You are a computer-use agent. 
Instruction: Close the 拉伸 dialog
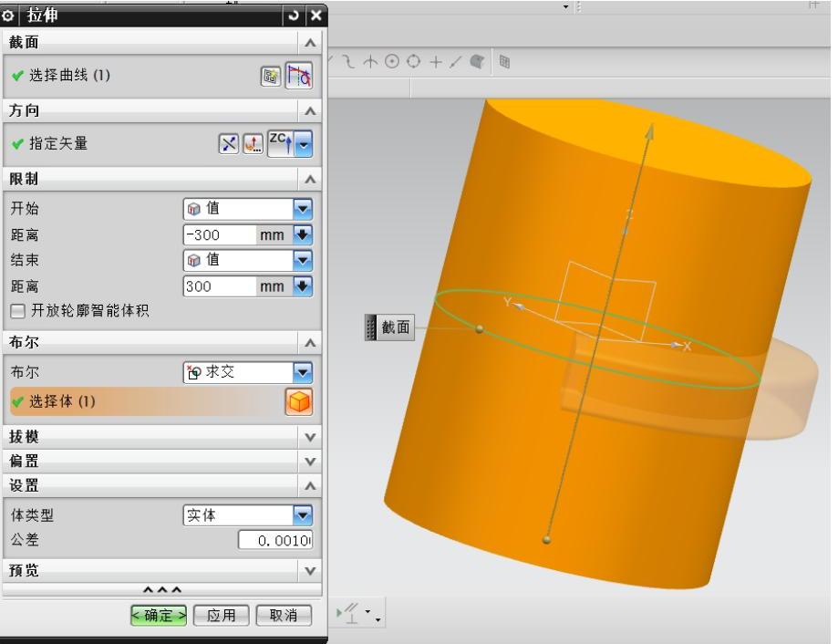click(x=316, y=16)
